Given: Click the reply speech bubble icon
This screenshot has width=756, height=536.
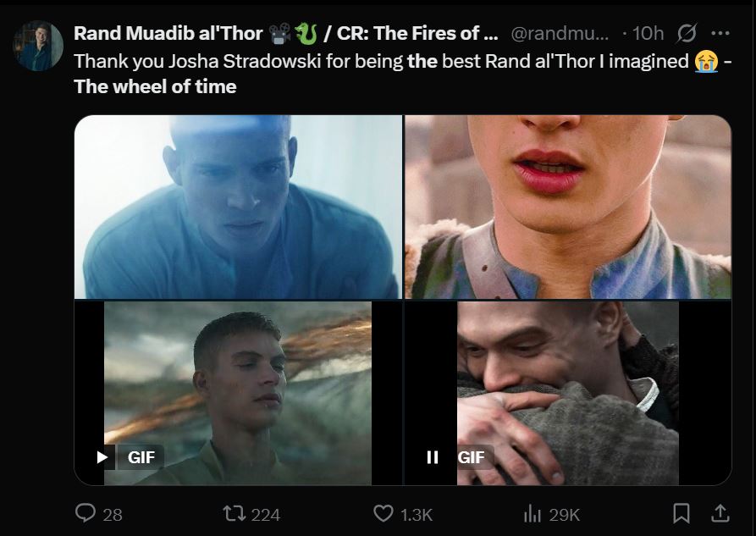Looking at the screenshot, I should point(86,513).
